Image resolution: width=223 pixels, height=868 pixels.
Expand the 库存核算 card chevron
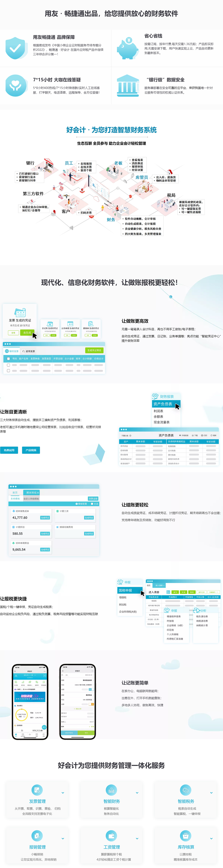pos(211,838)
